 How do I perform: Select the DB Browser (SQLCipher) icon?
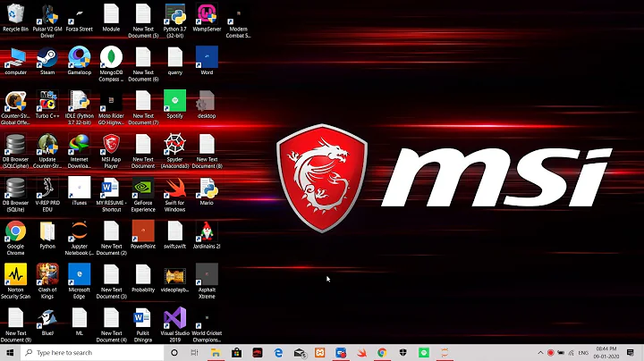pyautogui.click(x=15, y=151)
